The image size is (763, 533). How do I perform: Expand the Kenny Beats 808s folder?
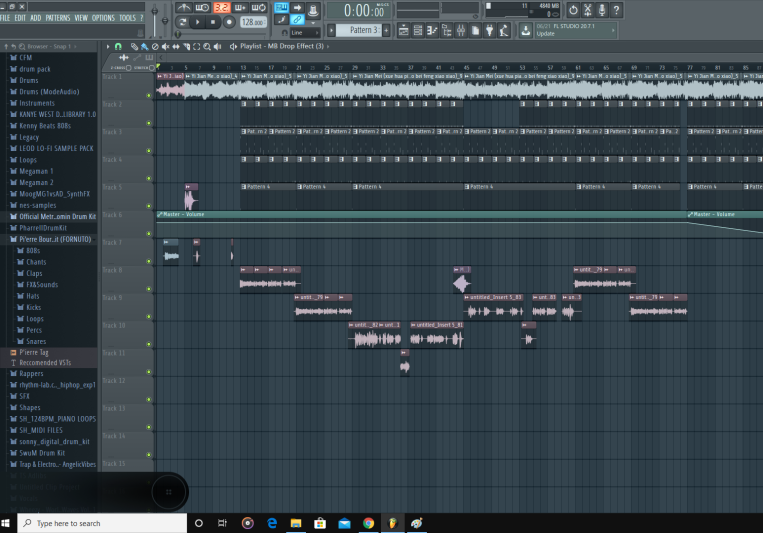(40, 126)
